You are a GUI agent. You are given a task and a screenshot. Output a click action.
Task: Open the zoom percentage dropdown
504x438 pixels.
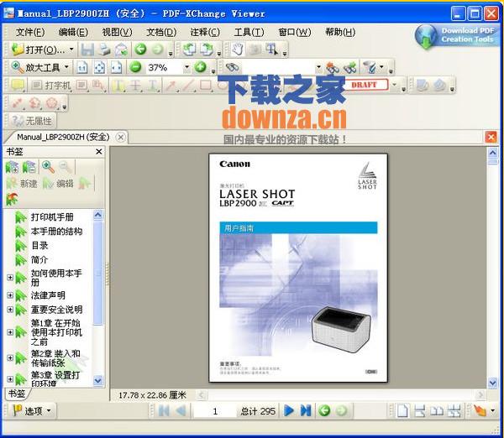point(186,67)
